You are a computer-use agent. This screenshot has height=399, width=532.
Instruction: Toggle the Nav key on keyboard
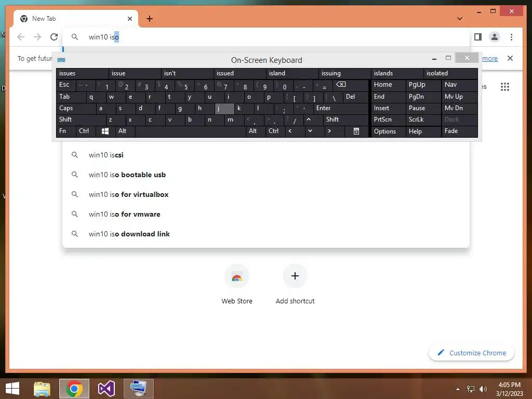[x=459, y=85]
